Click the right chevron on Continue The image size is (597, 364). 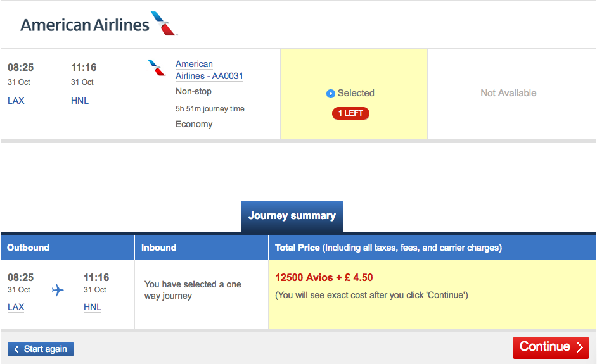coord(579,347)
